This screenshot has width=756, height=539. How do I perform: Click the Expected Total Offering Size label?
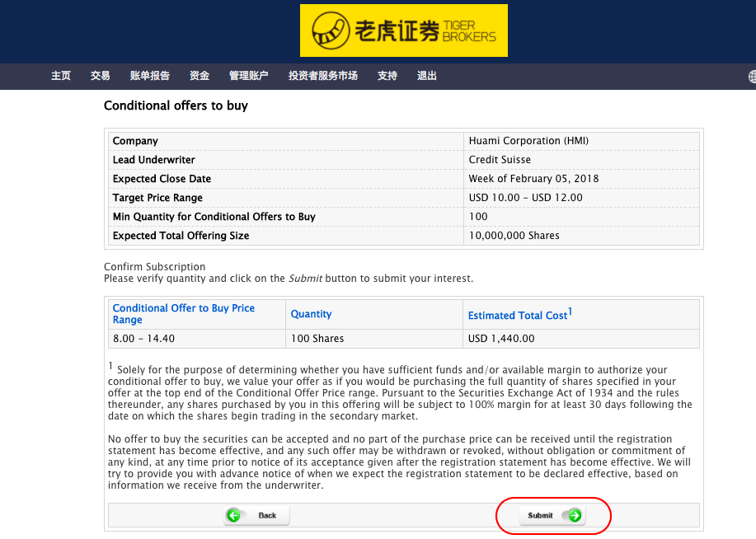181,236
